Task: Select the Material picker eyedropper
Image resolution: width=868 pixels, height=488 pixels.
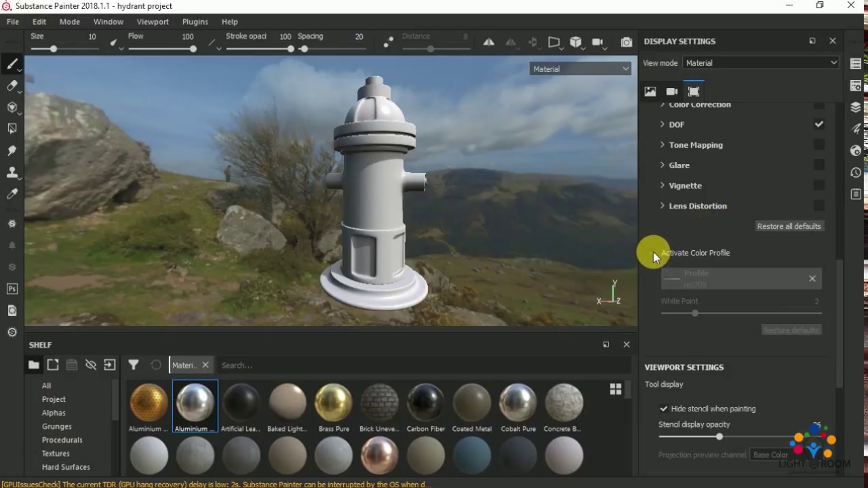Action: coord(12,195)
